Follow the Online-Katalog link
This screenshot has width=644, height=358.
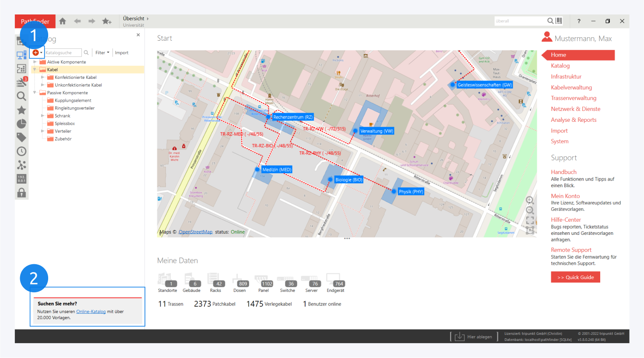click(x=91, y=312)
